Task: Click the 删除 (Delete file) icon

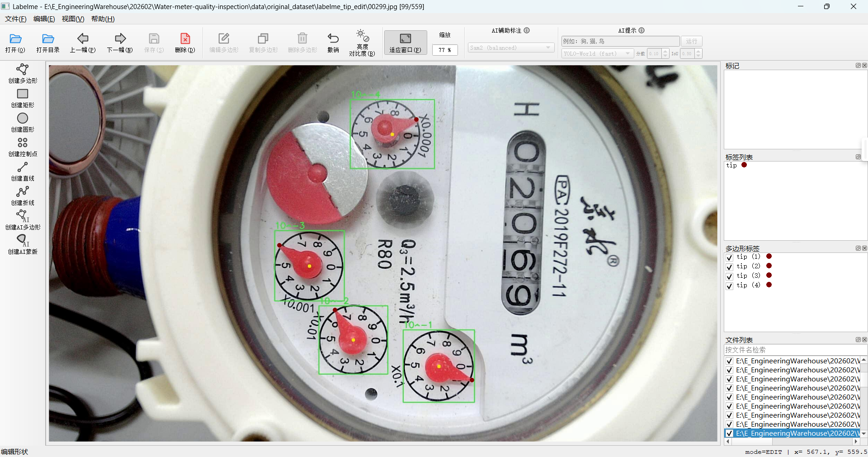Action: point(185,39)
